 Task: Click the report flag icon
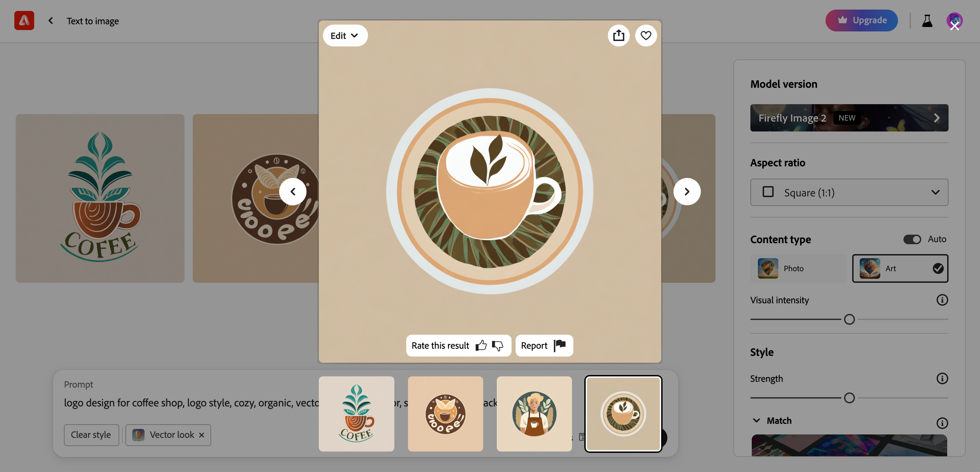559,345
